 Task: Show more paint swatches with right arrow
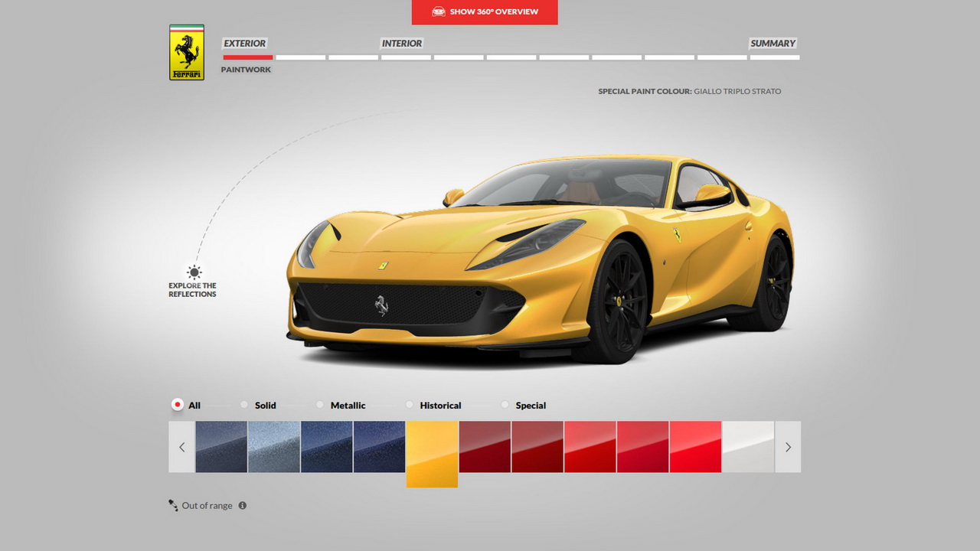[788, 447]
